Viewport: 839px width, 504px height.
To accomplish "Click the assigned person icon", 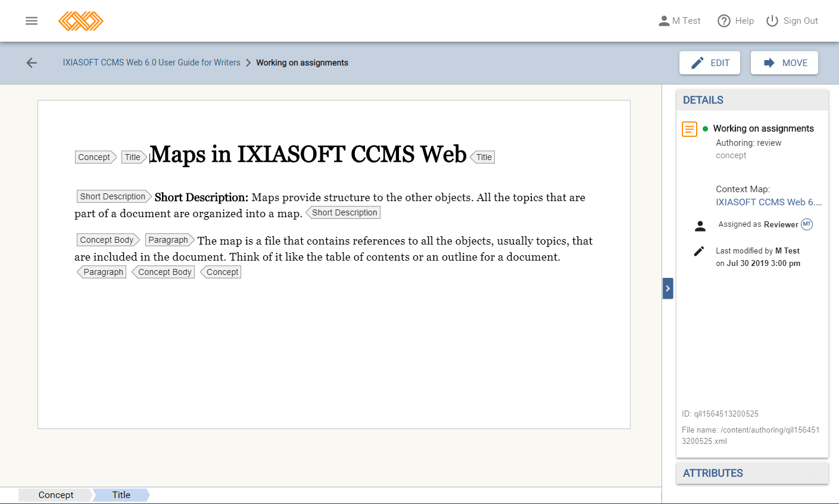I will pyautogui.click(x=700, y=226).
